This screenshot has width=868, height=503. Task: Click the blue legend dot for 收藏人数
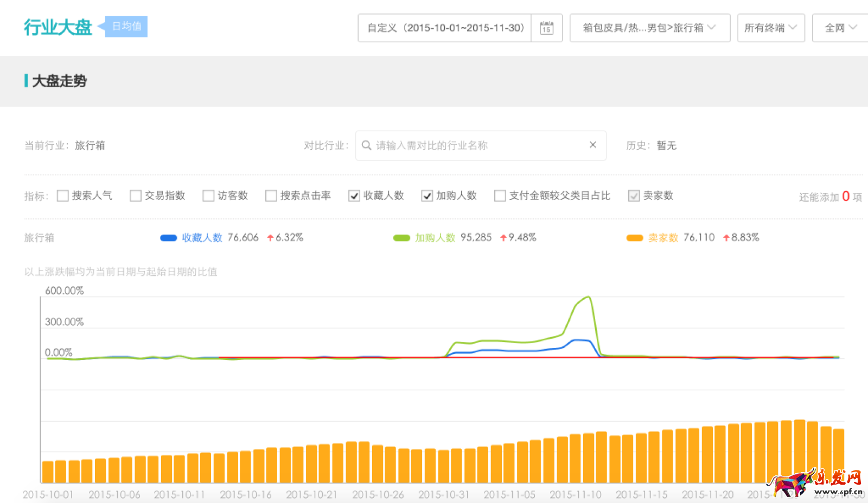point(168,237)
